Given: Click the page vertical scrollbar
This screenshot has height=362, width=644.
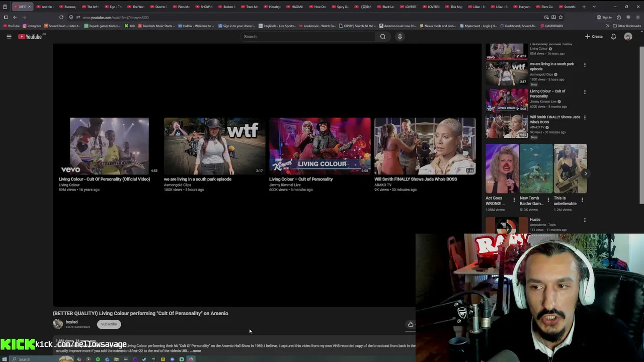Looking at the screenshot, I should [x=641, y=126].
